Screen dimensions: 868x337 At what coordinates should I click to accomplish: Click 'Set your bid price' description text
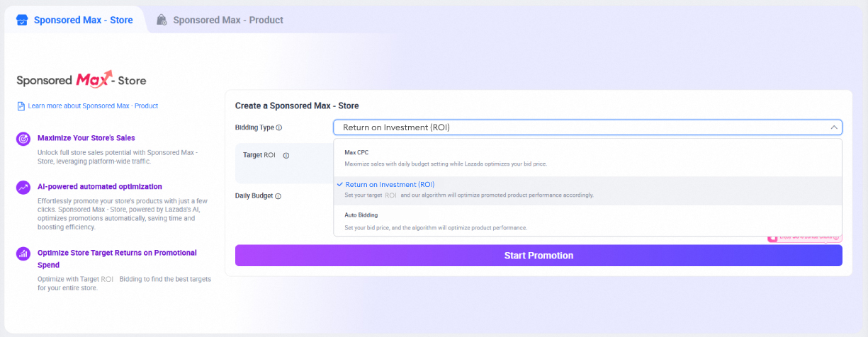pos(436,228)
